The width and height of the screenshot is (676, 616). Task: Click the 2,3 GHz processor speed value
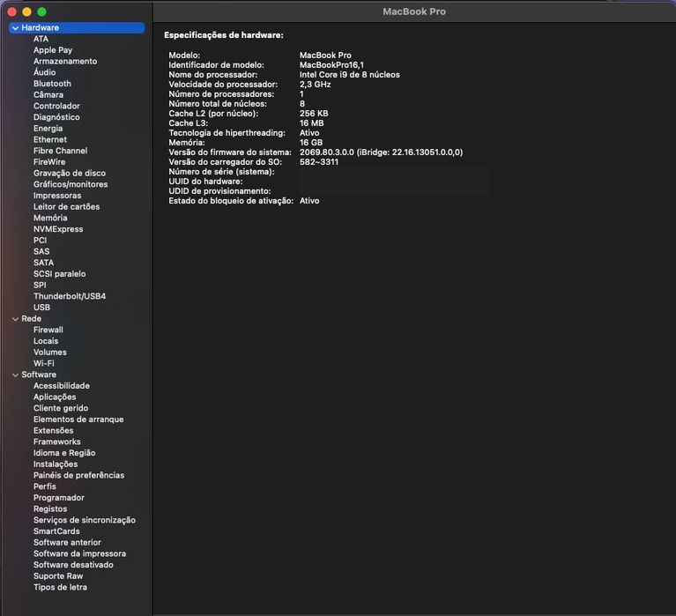(316, 85)
